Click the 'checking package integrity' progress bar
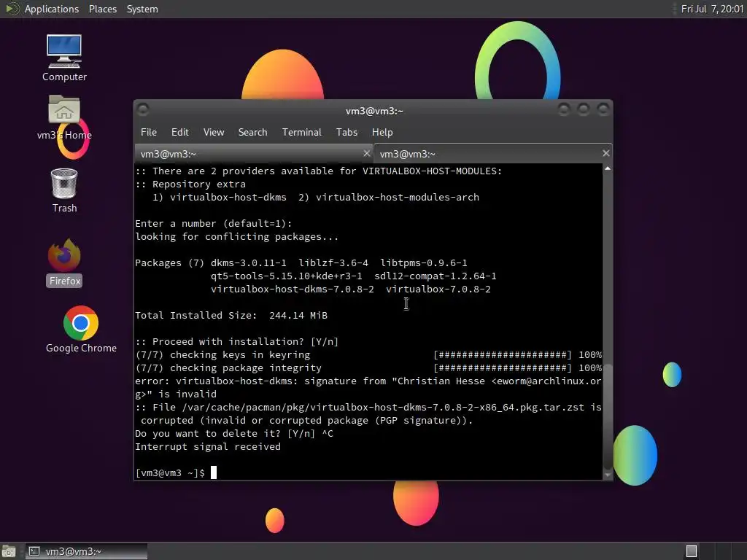The height and width of the screenshot is (560, 747). coord(503,368)
